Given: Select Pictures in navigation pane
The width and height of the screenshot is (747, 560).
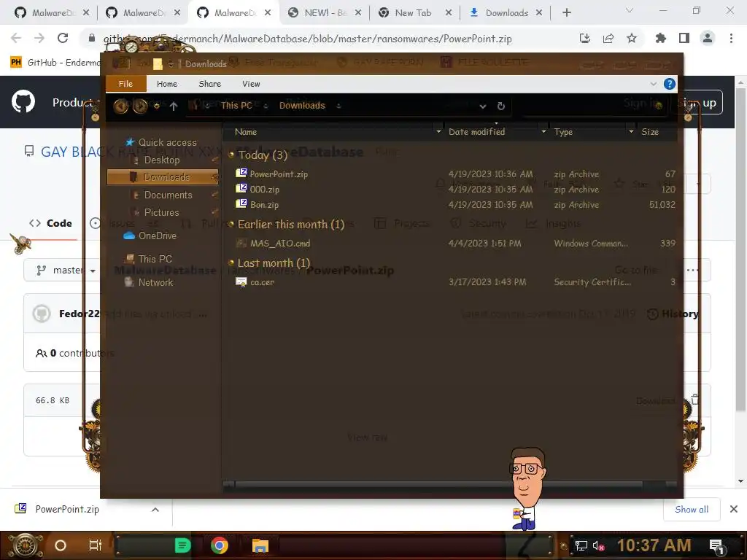Looking at the screenshot, I should click(x=161, y=212).
